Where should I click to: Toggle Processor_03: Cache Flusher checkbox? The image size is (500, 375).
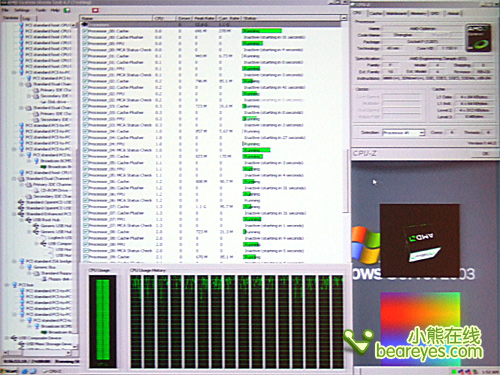85,113
